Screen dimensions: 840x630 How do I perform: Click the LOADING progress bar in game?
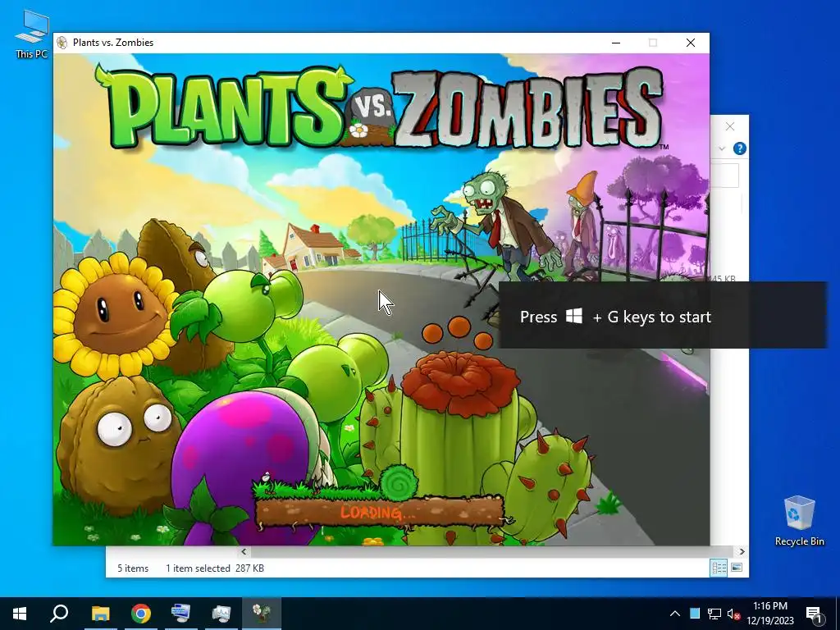[379, 511]
